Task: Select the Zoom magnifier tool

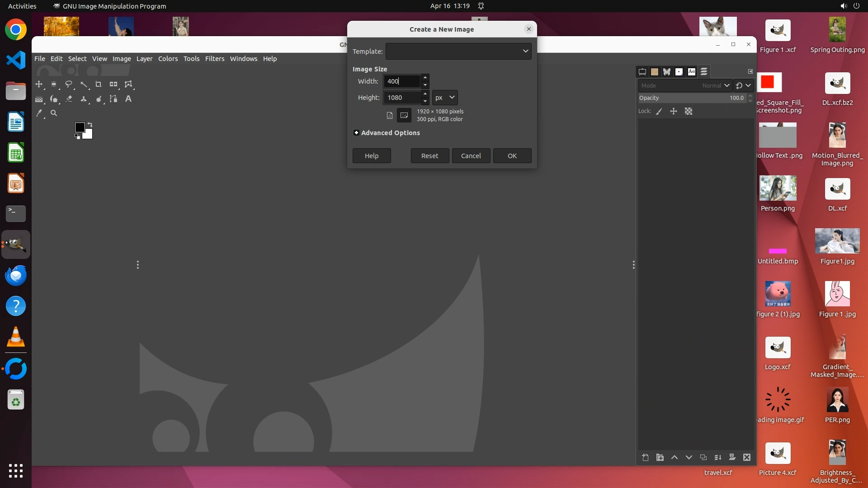Action: pyautogui.click(x=54, y=113)
